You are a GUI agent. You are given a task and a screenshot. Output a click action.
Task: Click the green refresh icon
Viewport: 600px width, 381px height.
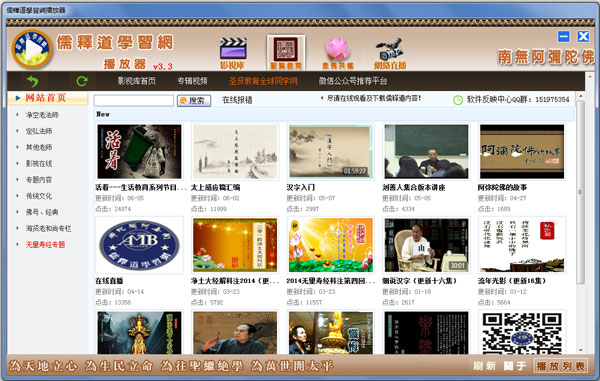pyautogui.click(x=82, y=81)
